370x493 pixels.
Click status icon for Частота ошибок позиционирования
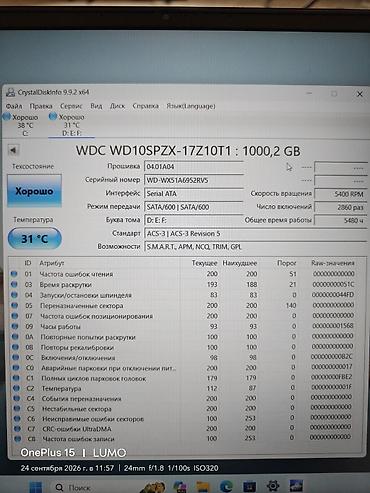pos(15,316)
